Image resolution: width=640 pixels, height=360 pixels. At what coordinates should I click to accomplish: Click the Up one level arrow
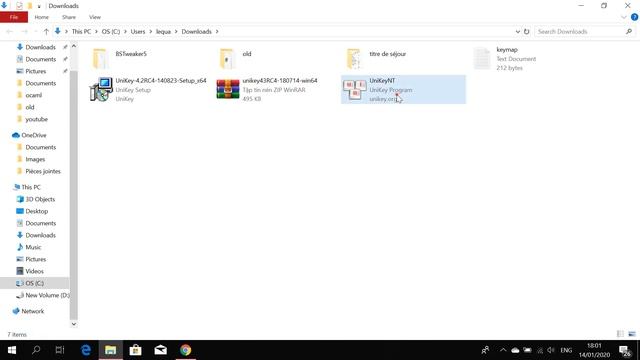click(x=46, y=31)
